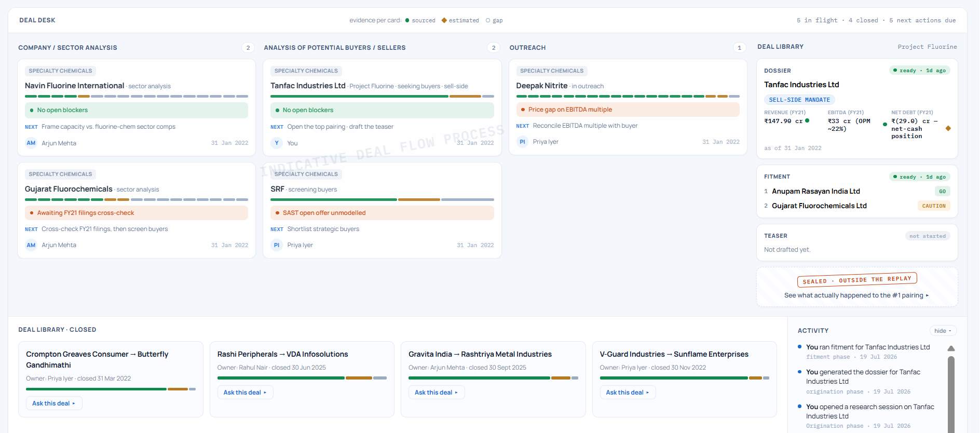Collapse the Activity panel with the hide control
The width and height of the screenshot is (980, 433).
(943, 331)
